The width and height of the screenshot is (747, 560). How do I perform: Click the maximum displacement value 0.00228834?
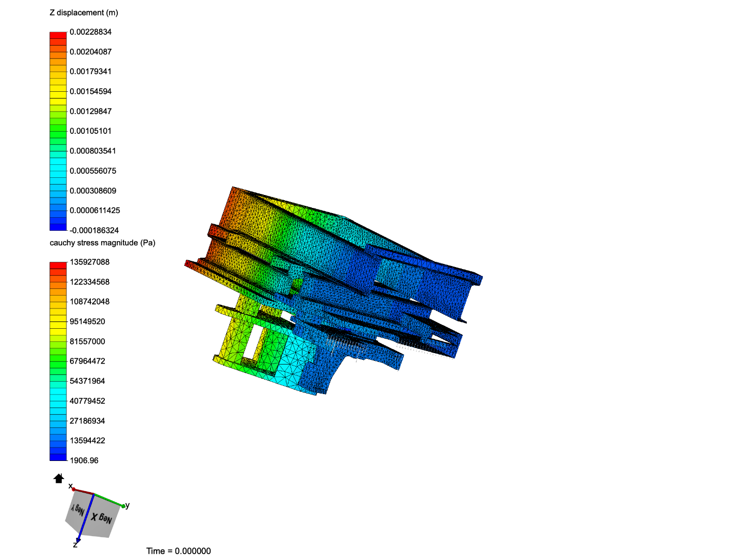pyautogui.click(x=91, y=32)
